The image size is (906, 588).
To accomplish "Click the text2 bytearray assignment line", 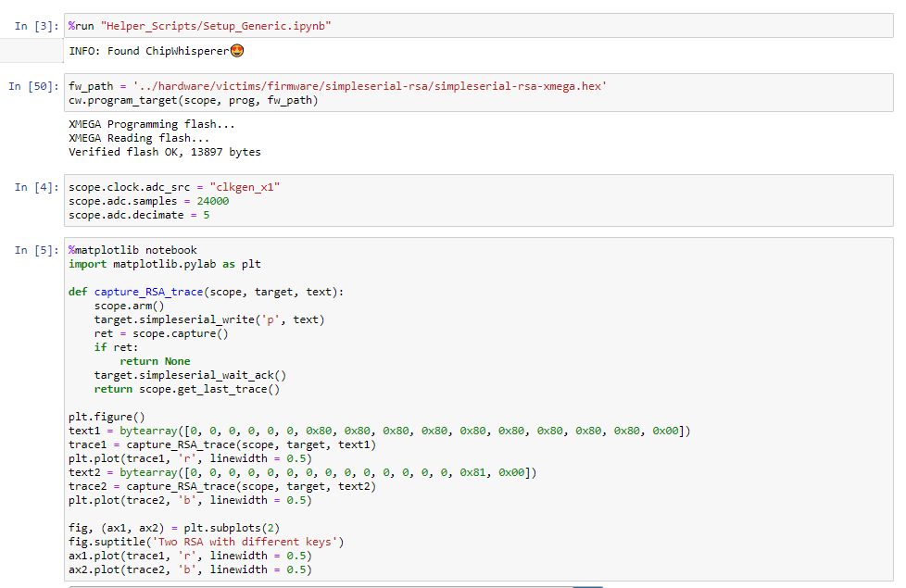I will pyautogui.click(x=302, y=472).
